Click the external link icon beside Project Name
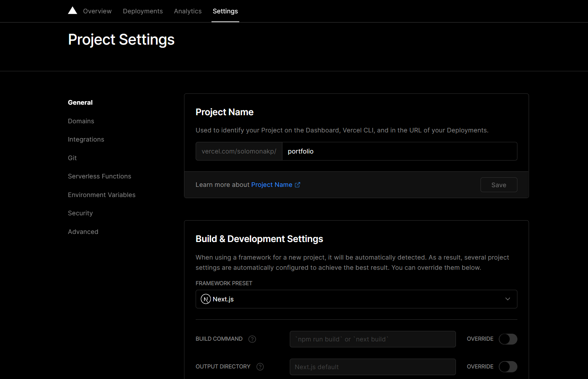This screenshot has height=379, width=588. pyautogui.click(x=298, y=185)
